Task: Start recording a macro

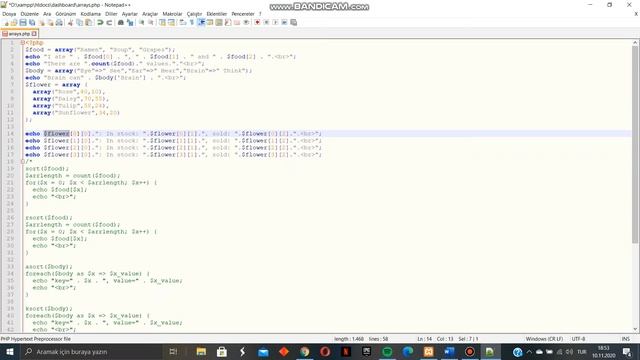Action: tap(257, 22)
